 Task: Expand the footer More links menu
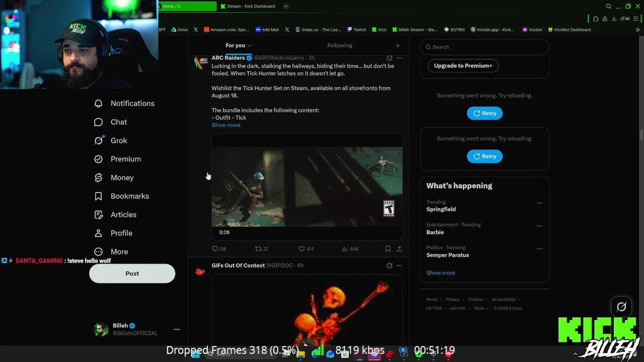point(481,308)
